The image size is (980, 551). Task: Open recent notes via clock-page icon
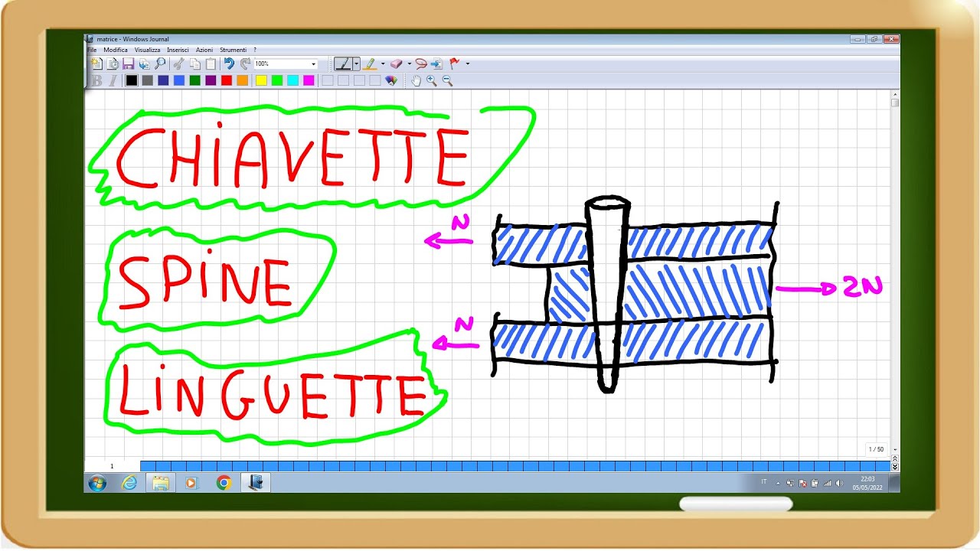[x=113, y=64]
